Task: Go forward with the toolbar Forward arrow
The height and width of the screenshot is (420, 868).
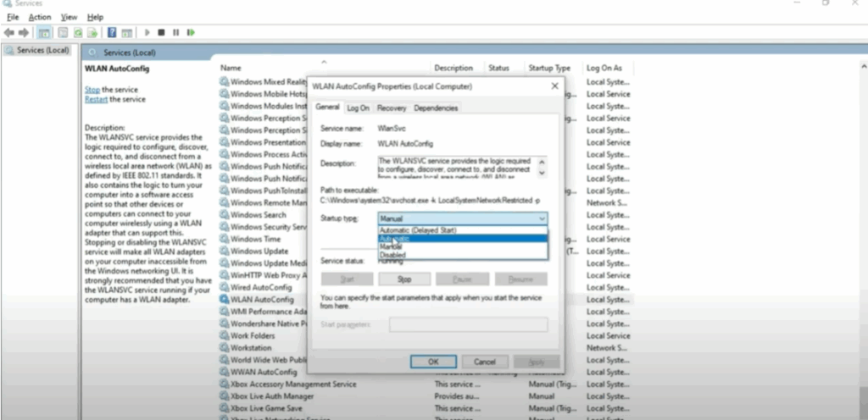Action: 23,33
